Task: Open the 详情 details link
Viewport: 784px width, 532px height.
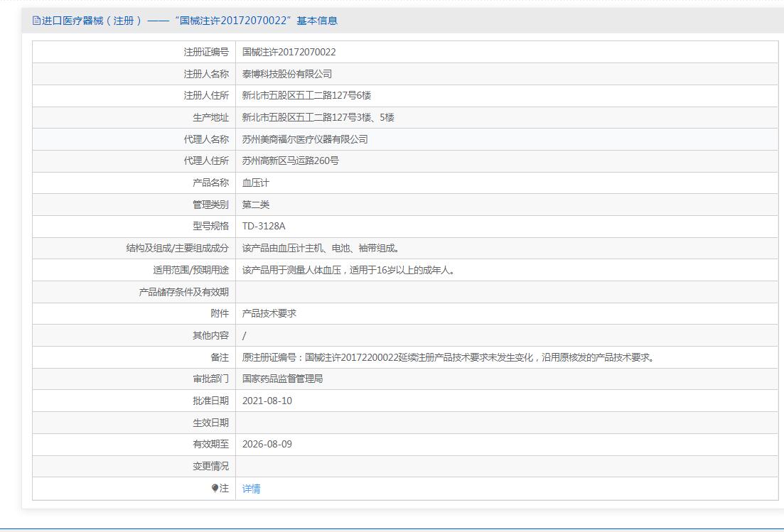Action: [x=251, y=489]
